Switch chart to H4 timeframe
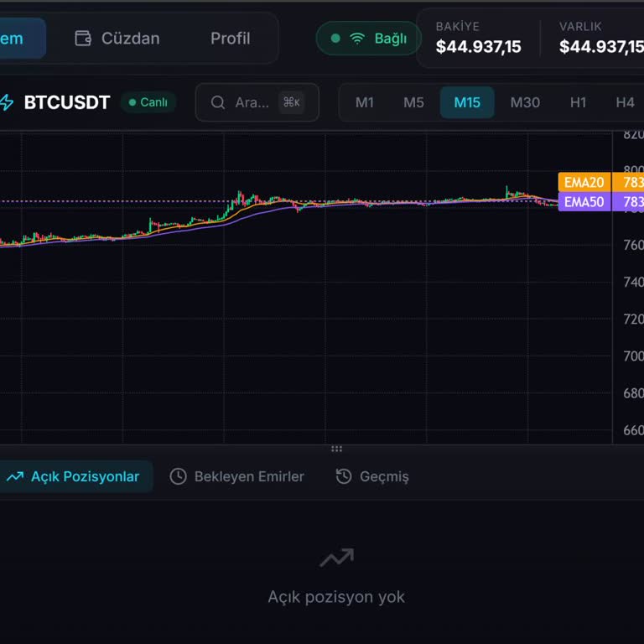 (x=625, y=102)
